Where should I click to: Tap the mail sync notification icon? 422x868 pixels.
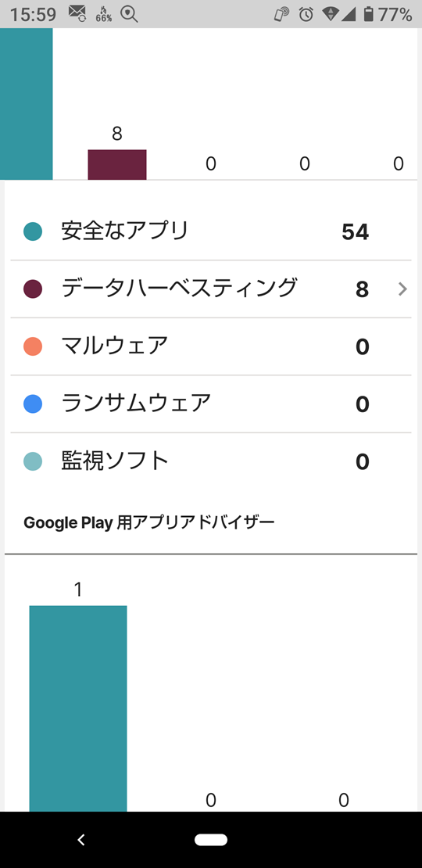tap(78, 14)
